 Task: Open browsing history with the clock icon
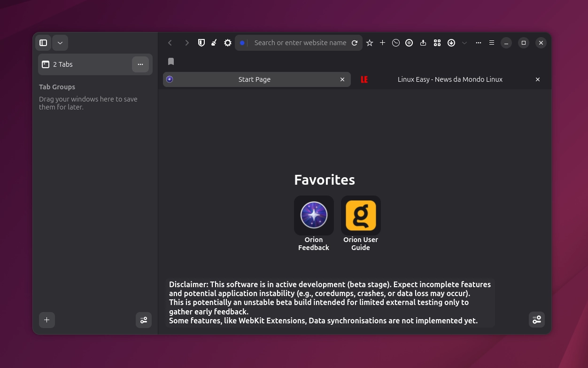click(x=396, y=42)
